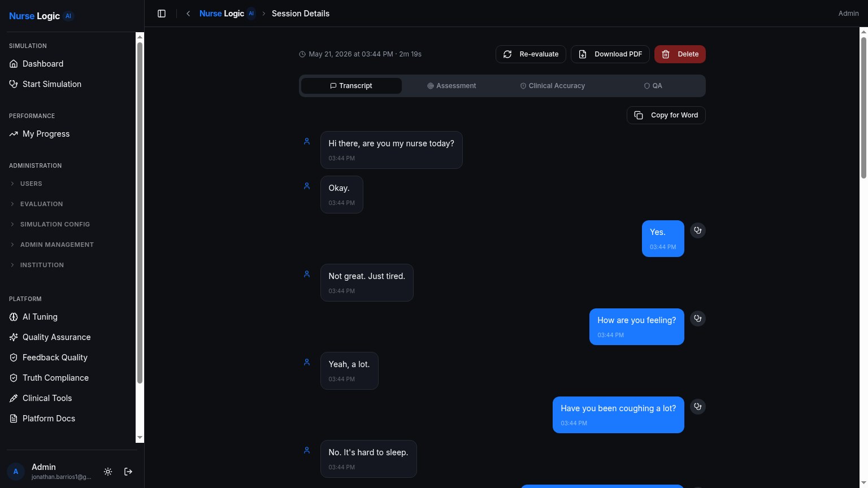Expand the ADMIN MANAGEMENT section
The height and width of the screenshot is (488, 868).
(68, 245)
